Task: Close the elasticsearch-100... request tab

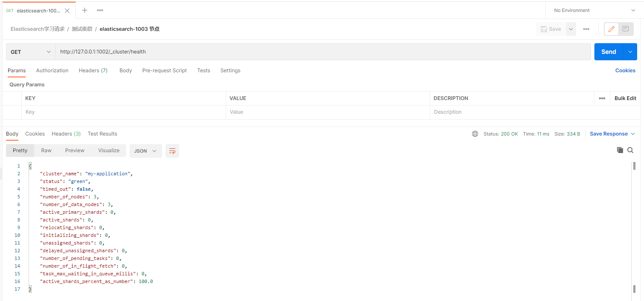Action: 67,11
